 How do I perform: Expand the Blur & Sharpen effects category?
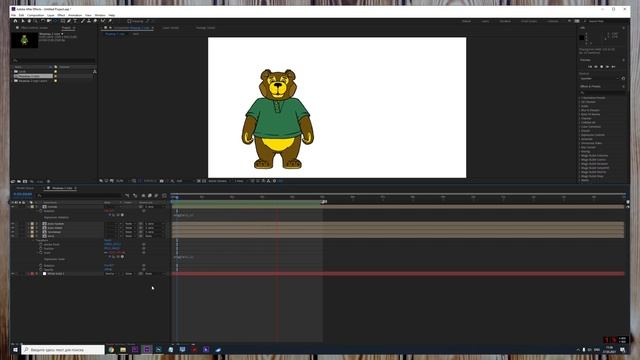(x=580, y=110)
